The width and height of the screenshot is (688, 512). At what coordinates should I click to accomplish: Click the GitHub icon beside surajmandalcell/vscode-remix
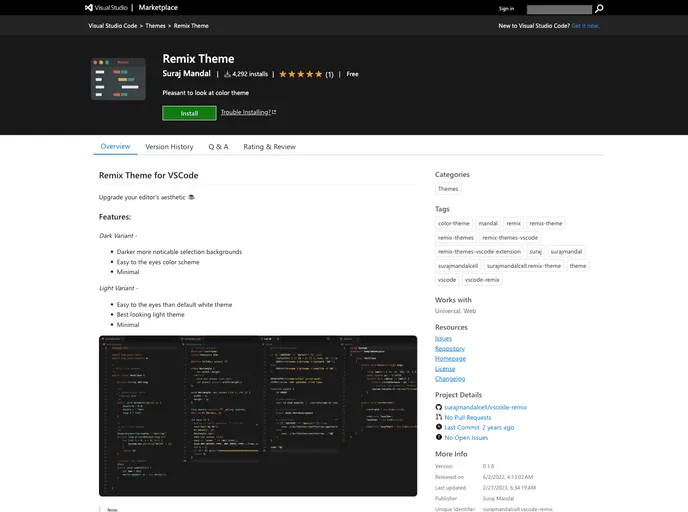coord(438,407)
